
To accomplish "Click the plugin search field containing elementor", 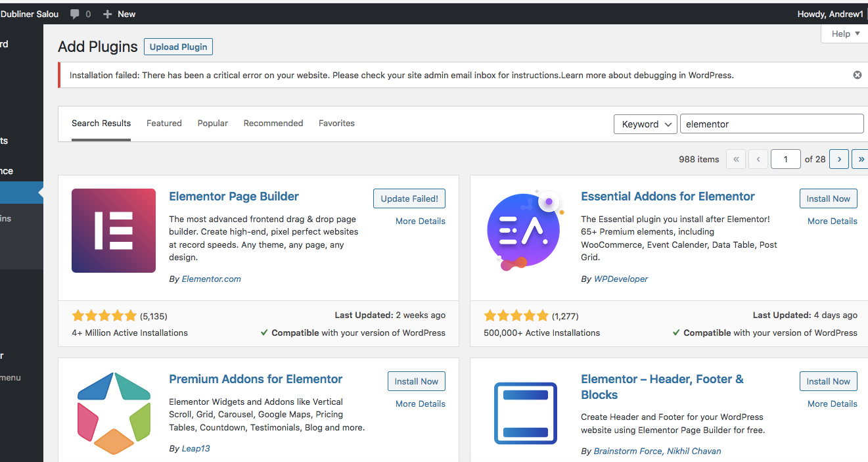I will 771,124.
